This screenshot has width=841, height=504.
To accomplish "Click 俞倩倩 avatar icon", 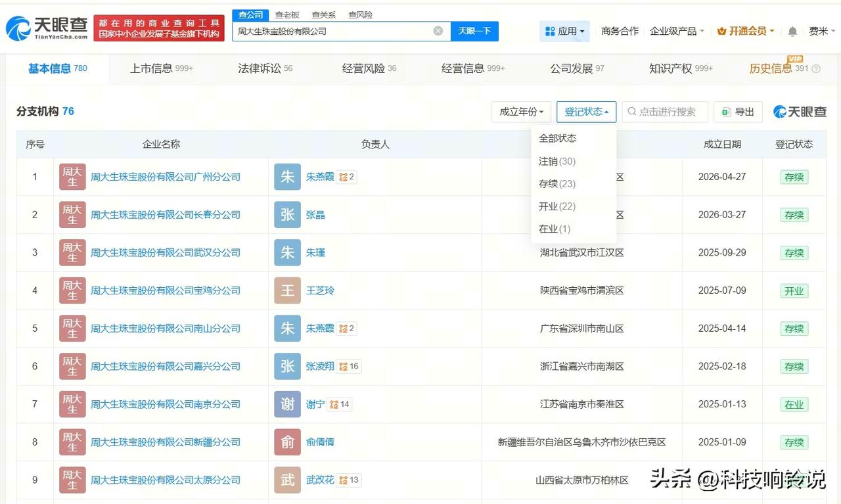I will (287, 442).
